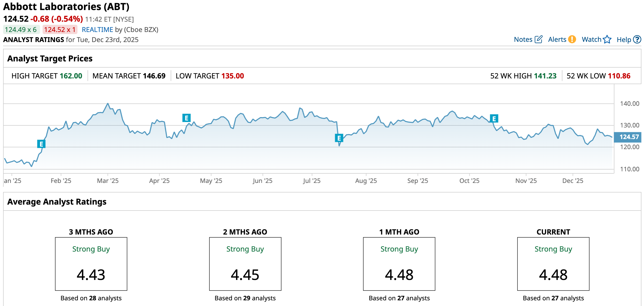The height and width of the screenshot is (306, 644).
Task: Click the earnings E marker in July
Action: (x=339, y=138)
